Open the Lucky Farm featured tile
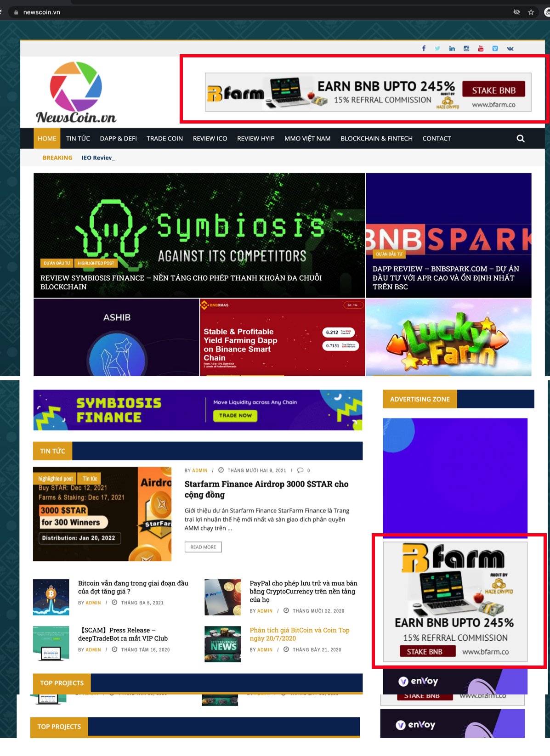Image resolution: width=550 pixels, height=756 pixels. click(x=448, y=337)
